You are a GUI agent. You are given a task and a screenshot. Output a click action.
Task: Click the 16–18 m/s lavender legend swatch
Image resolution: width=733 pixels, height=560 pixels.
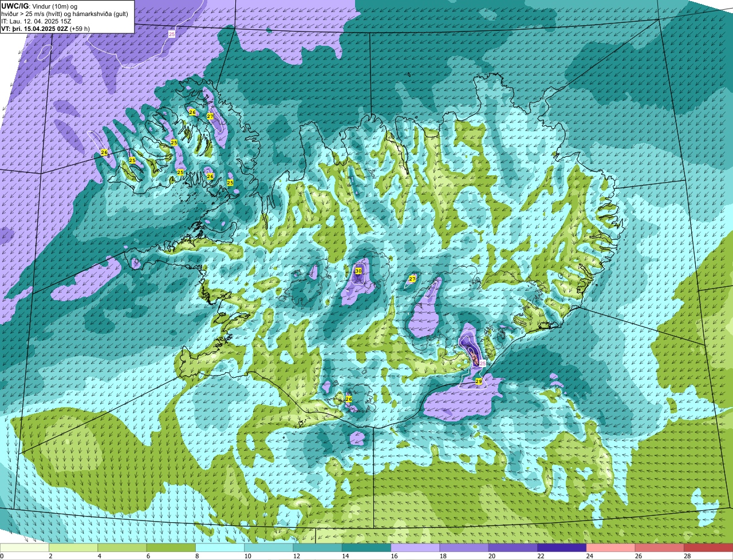click(x=415, y=547)
